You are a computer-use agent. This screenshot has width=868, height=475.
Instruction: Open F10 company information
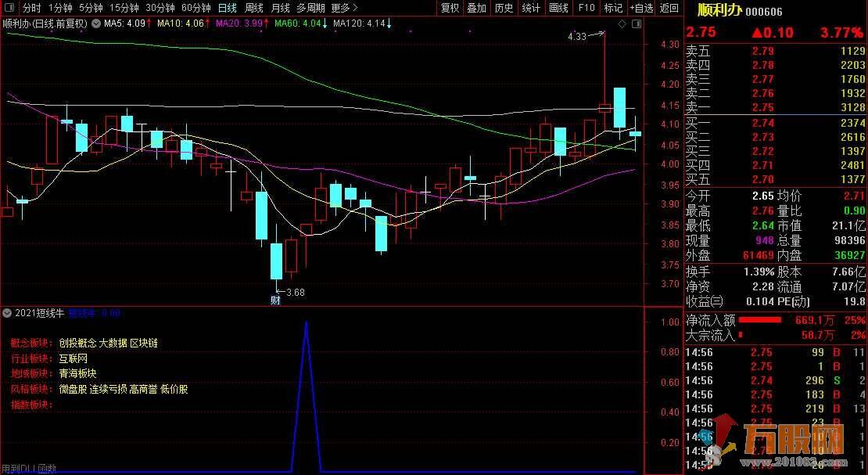[586, 8]
